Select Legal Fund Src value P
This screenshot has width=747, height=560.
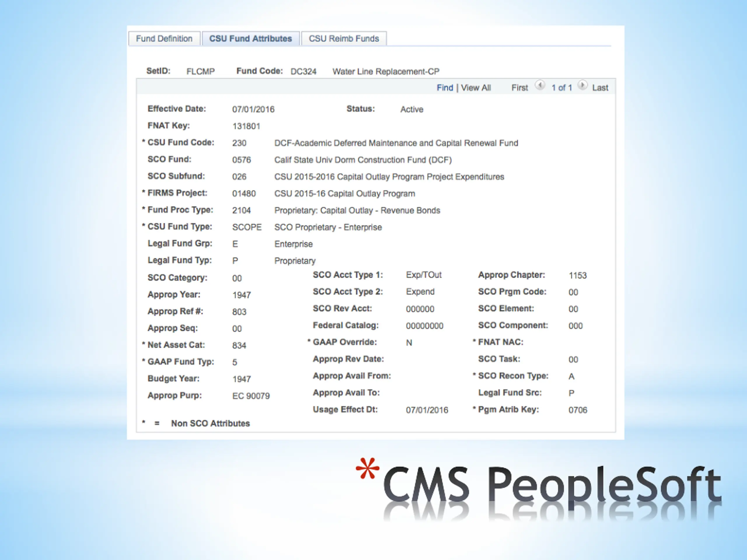(571, 393)
